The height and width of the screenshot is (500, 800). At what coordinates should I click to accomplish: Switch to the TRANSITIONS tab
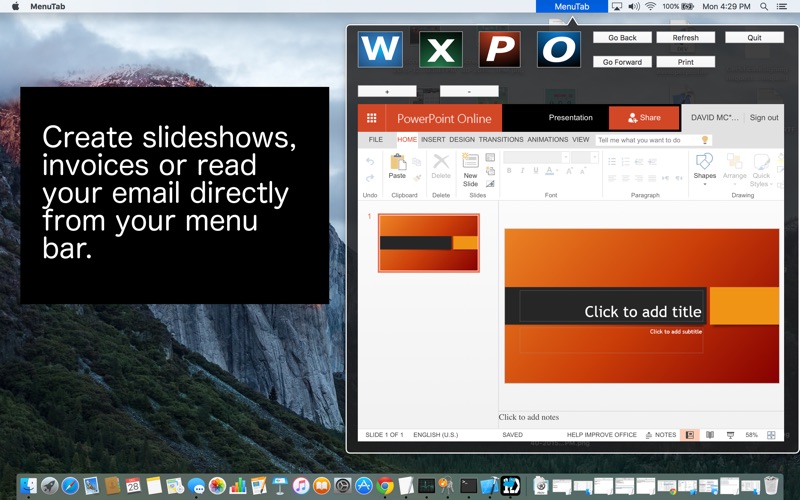pos(501,139)
